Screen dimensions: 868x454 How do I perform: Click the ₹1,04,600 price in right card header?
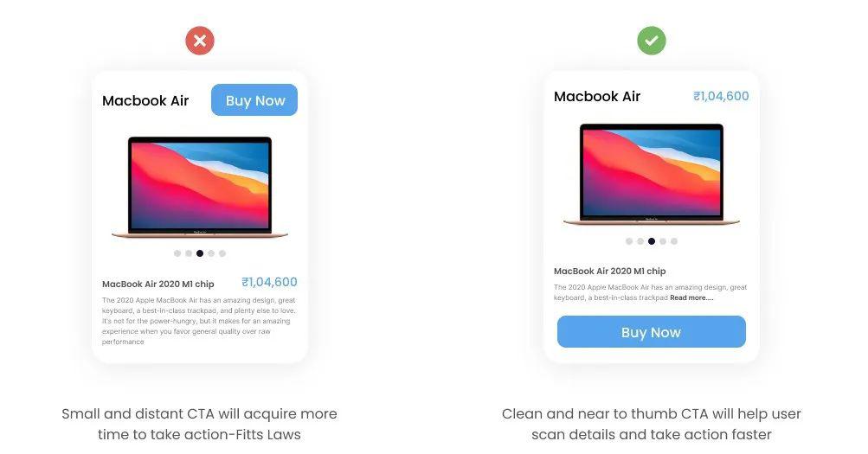pos(721,96)
